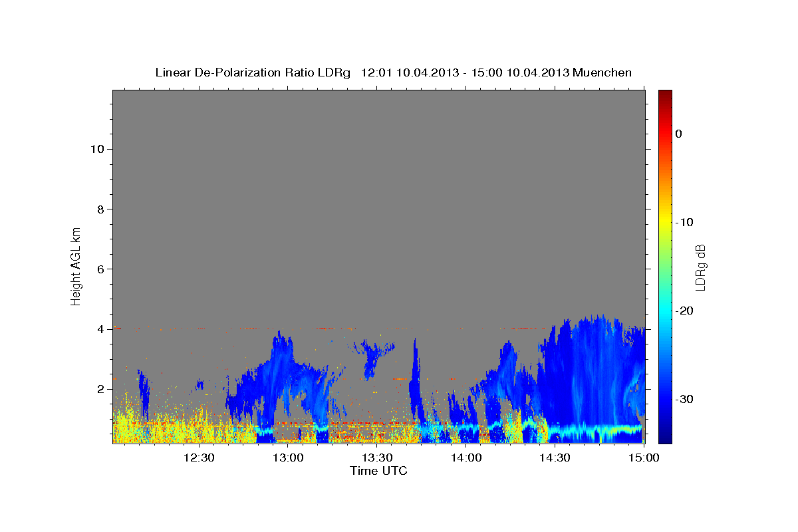This screenshot has height=532, width=798.
Task: Click the height axis label 10
Action: (x=96, y=149)
